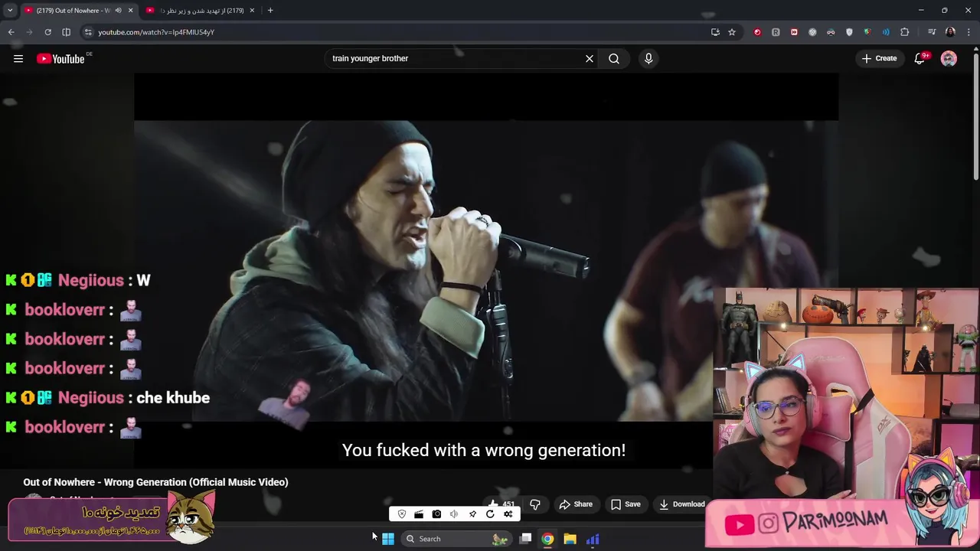Open the YouTube account avatar menu
980x551 pixels.
(949, 58)
